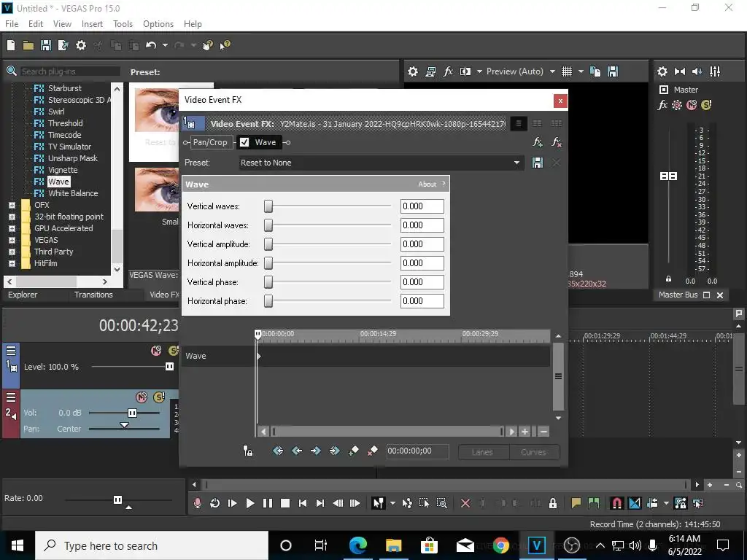Expand the 32-bit floating point folder
This screenshot has width=747, height=560.
12,217
